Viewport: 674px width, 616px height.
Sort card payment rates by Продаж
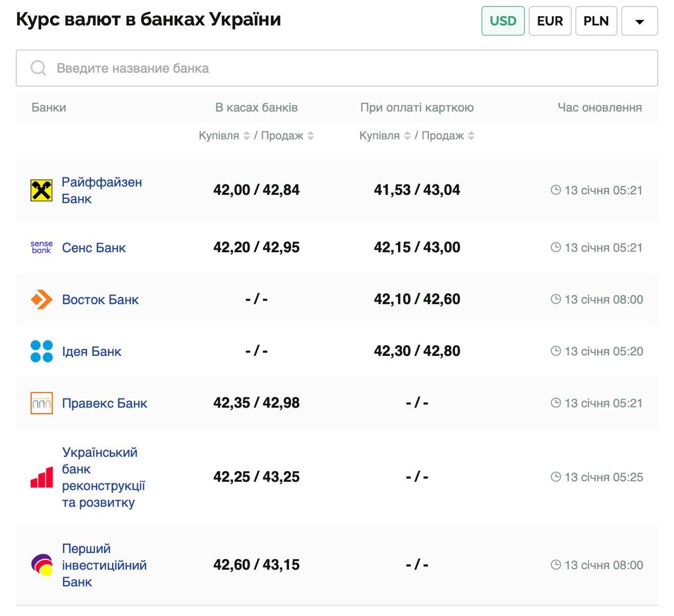click(471, 136)
